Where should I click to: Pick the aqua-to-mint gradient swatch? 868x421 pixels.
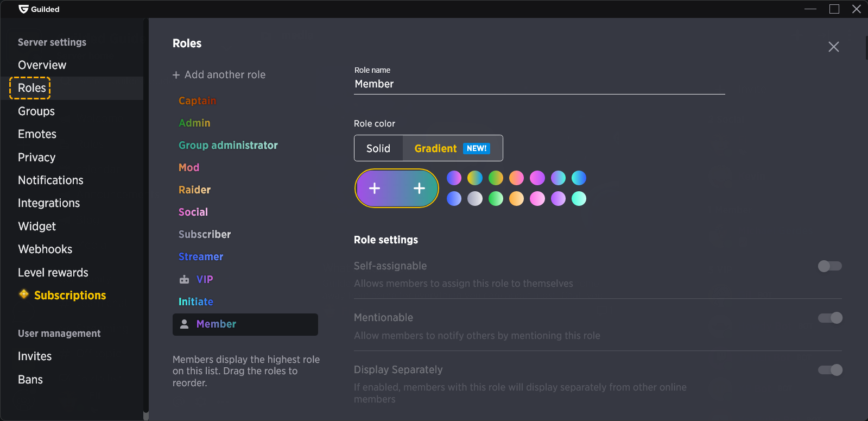coord(579,199)
